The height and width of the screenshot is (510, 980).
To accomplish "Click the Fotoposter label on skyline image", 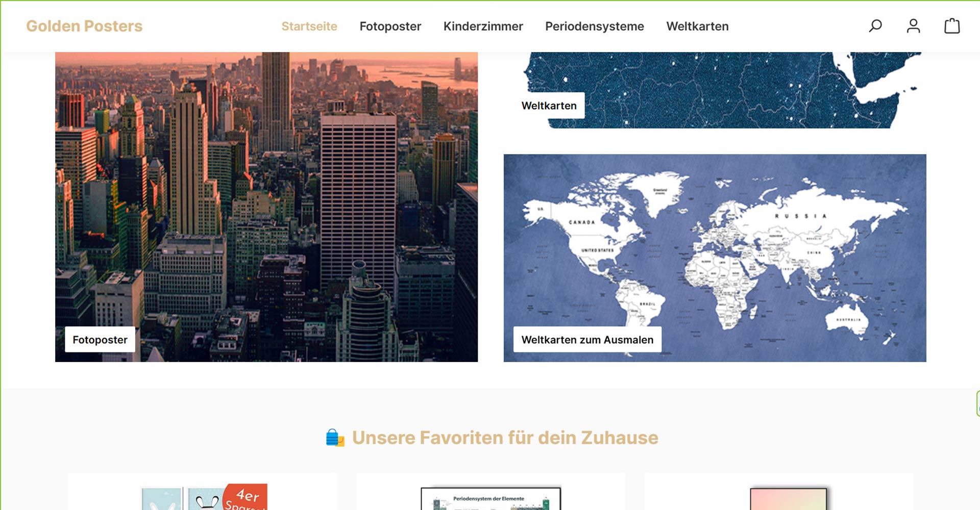I will coord(100,340).
